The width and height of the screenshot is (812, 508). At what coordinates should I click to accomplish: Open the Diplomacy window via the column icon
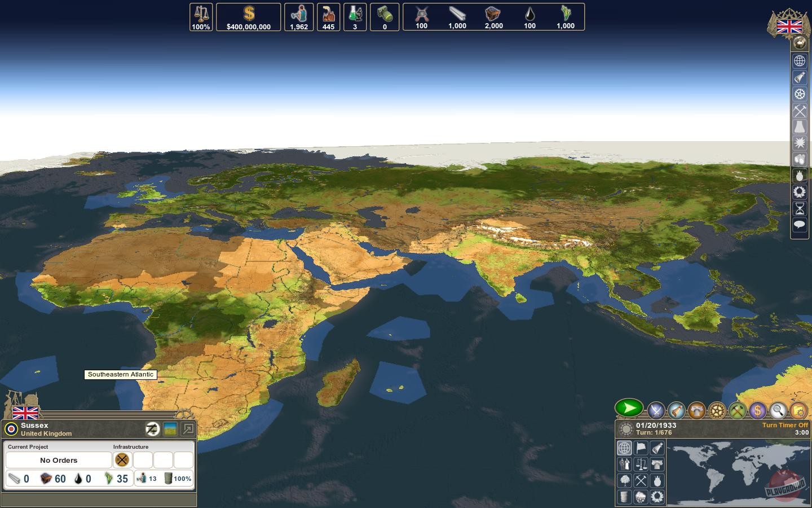[x=696, y=410]
